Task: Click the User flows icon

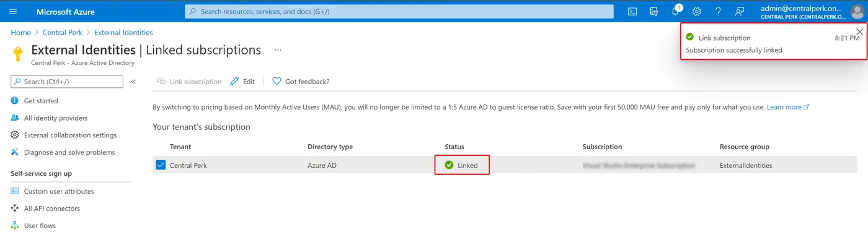Action: point(15,226)
